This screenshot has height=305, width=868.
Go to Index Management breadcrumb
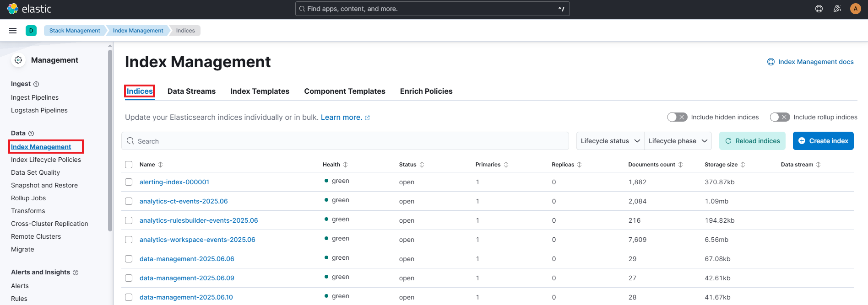(138, 31)
